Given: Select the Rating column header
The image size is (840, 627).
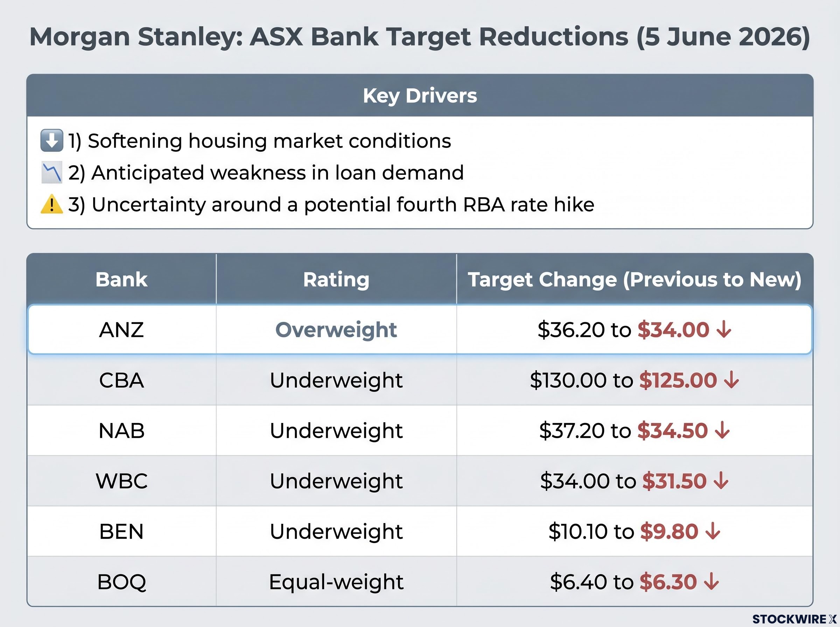Looking at the screenshot, I should [x=336, y=279].
